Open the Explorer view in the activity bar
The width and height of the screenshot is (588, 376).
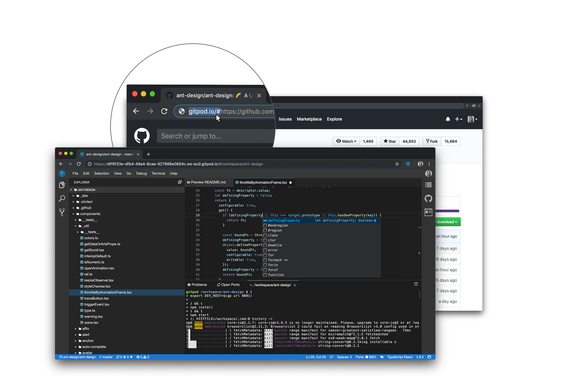click(62, 185)
